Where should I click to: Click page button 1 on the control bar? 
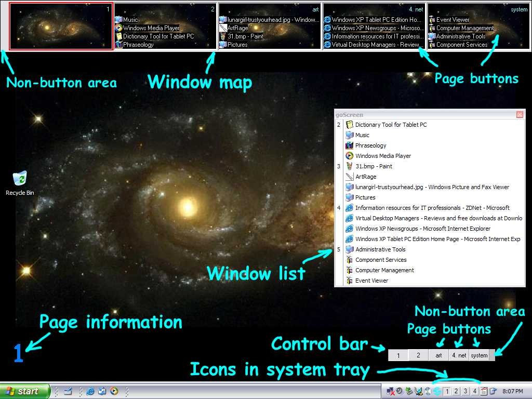click(398, 355)
